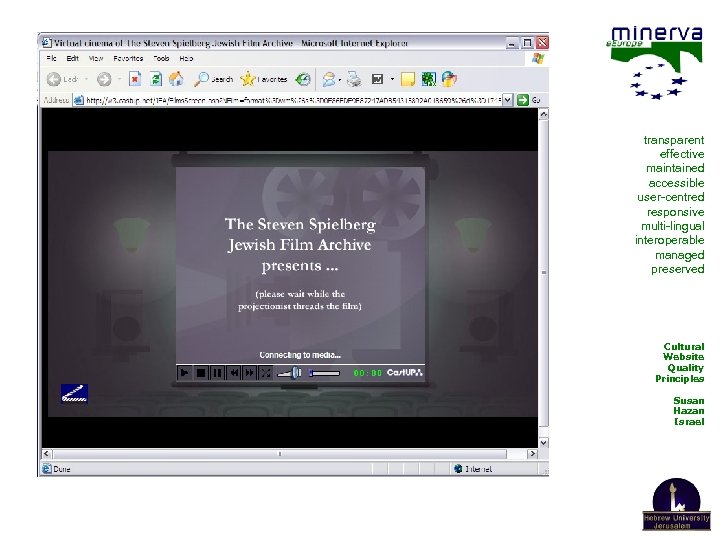
Task: Click the Edit toolbar icon
Action: [377, 79]
